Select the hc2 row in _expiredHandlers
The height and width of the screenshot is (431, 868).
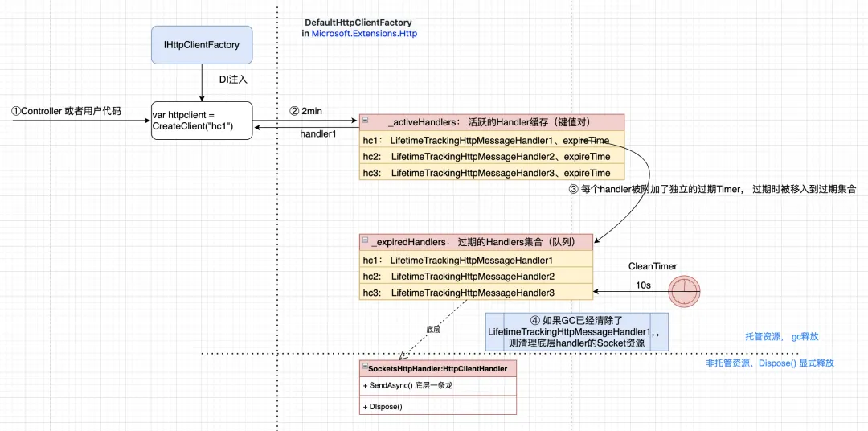tap(476, 276)
